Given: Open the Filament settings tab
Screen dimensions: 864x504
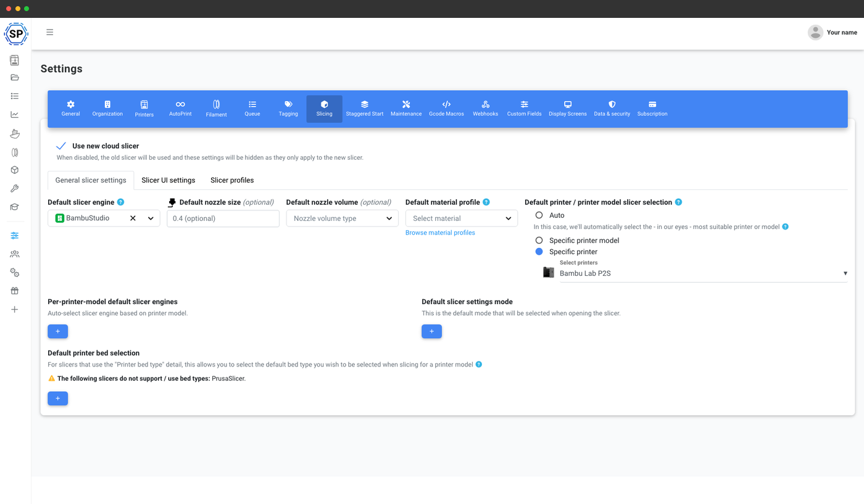Looking at the screenshot, I should click(x=216, y=109).
